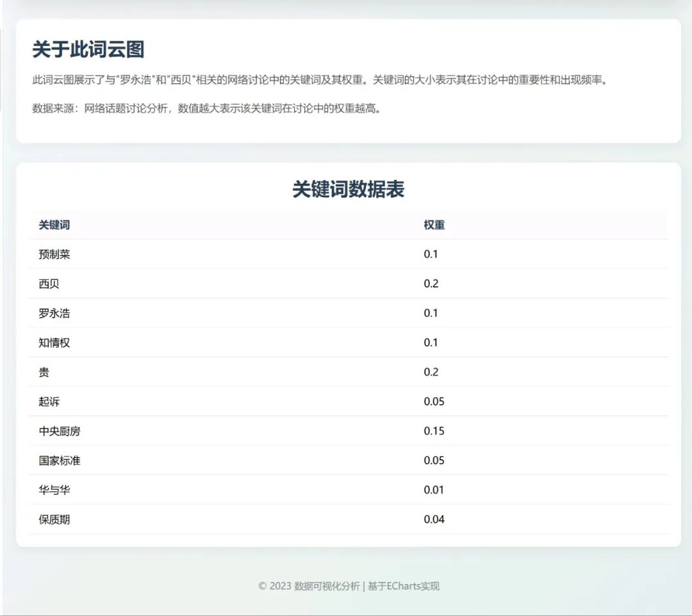Viewport: 692px width, 616px height.
Task: Click the 西贝 keyword cell
Action: click(x=47, y=284)
